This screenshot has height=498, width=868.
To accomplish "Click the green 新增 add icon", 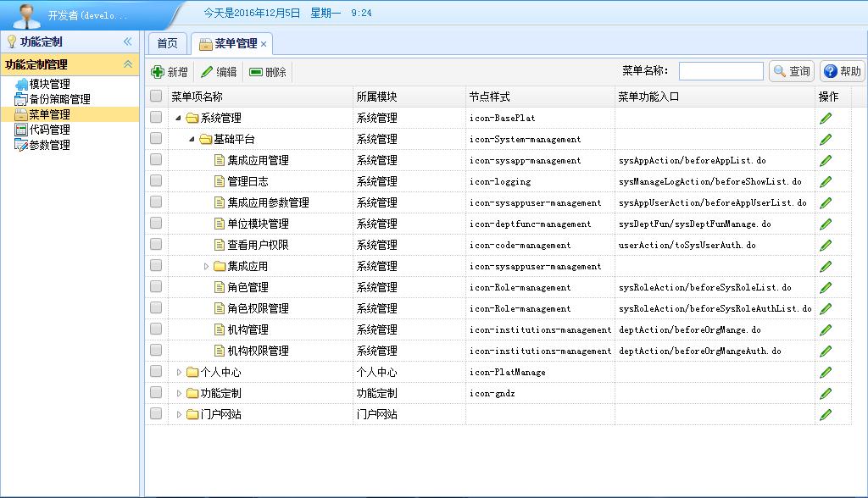I will pyautogui.click(x=157, y=72).
